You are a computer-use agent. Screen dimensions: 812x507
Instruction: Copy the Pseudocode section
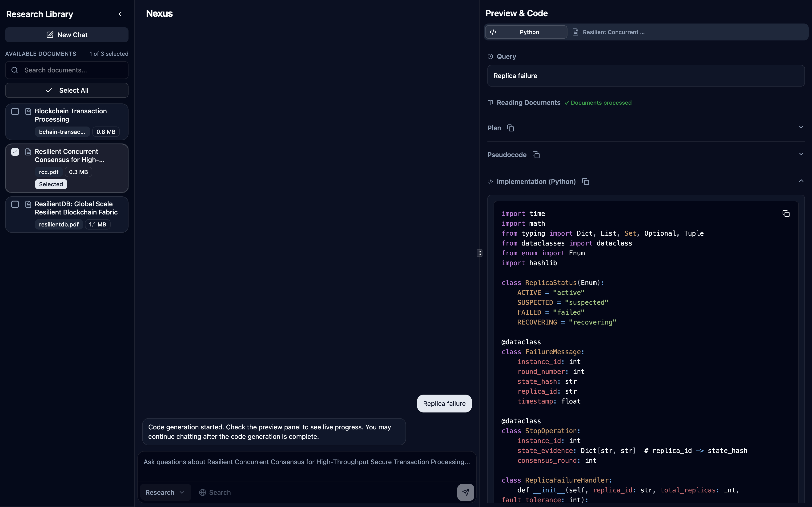536,154
